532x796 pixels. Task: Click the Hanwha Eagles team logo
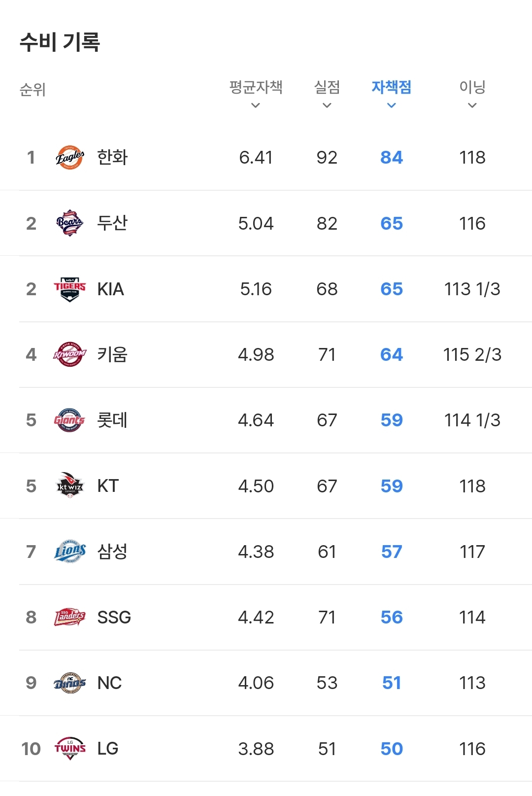pos(69,158)
